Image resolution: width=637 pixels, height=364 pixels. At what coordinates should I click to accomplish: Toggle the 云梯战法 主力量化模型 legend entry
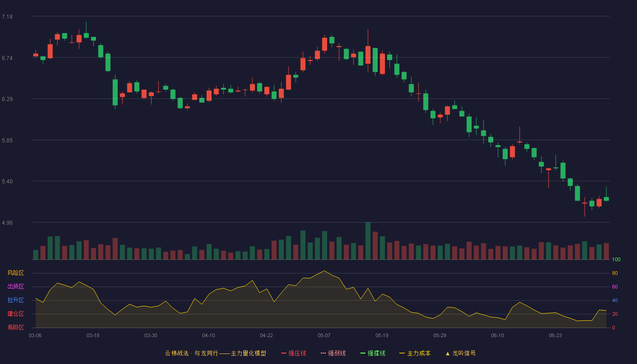(x=215, y=353)
